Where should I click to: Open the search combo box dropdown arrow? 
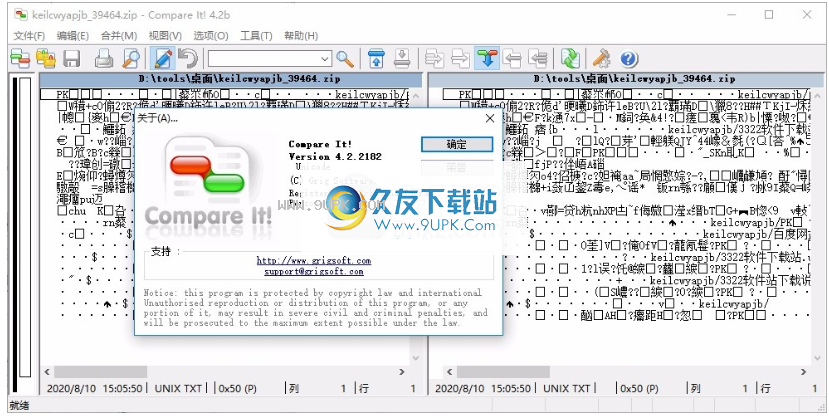326,59
